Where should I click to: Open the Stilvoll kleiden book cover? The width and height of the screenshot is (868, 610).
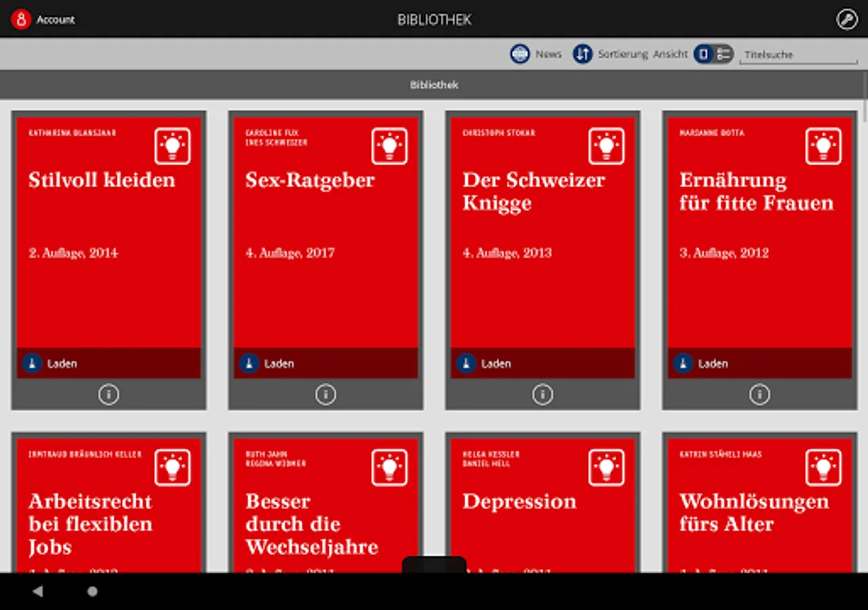pyautogui.click(x=108, y=232)
